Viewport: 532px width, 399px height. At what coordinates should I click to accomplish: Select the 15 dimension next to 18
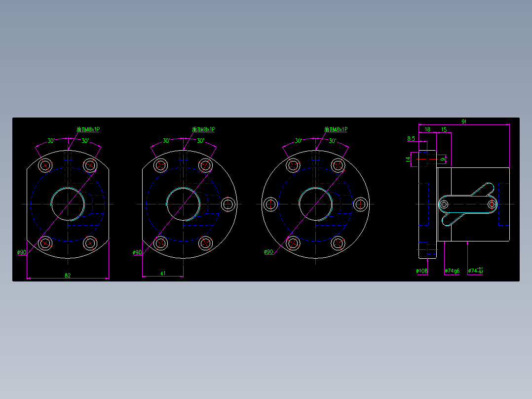point(445,130)
